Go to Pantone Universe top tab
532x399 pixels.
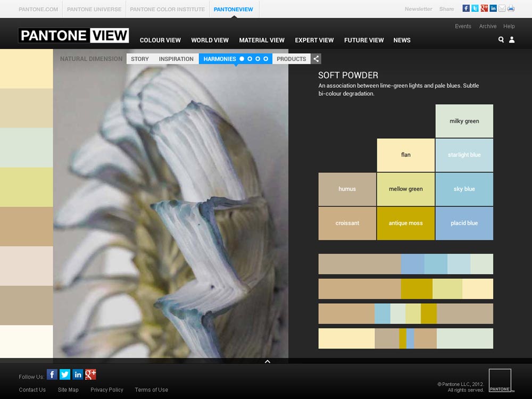[94, 9]
